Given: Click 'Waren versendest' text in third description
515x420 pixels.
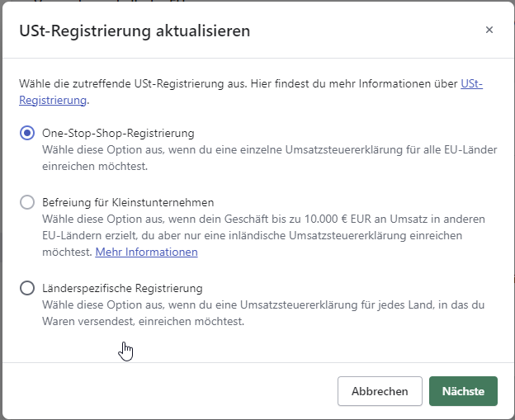Looking at the screenshot, I should 87,322.
